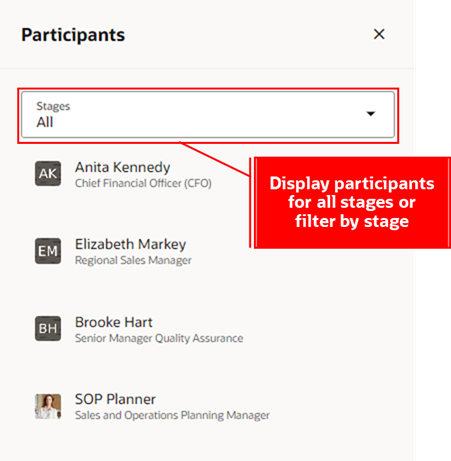This screenshot has height=461, width=451.
Task: Click the Display participants callout text
Action: pos(352,202)
